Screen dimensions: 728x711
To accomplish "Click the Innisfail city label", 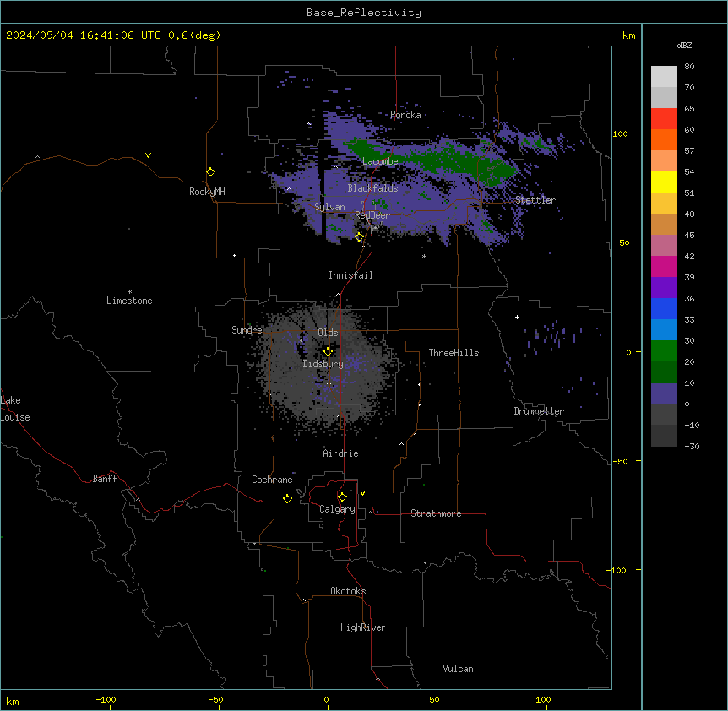I will click(x=350, y=275).
